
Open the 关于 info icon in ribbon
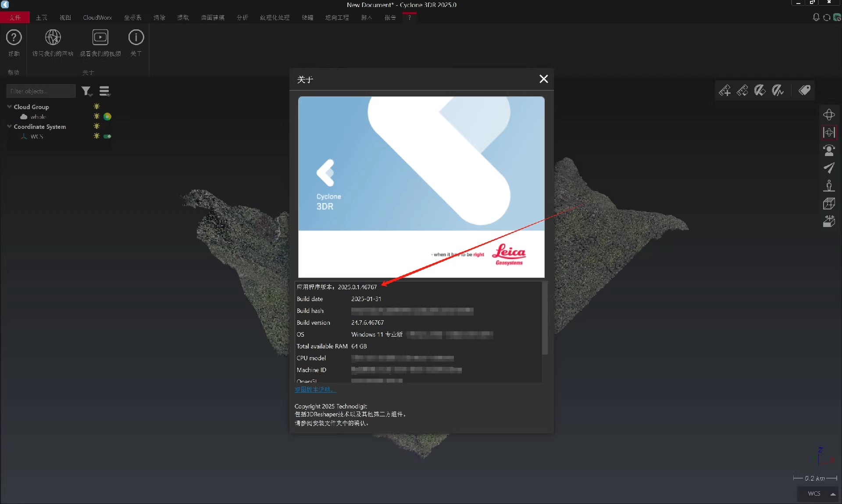[x=136, y=38]
